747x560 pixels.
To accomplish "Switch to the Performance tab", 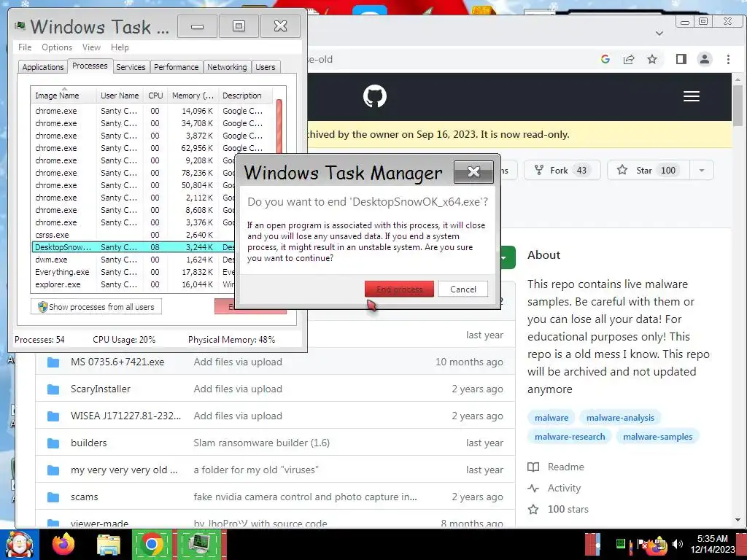I will tap(177, 67).
